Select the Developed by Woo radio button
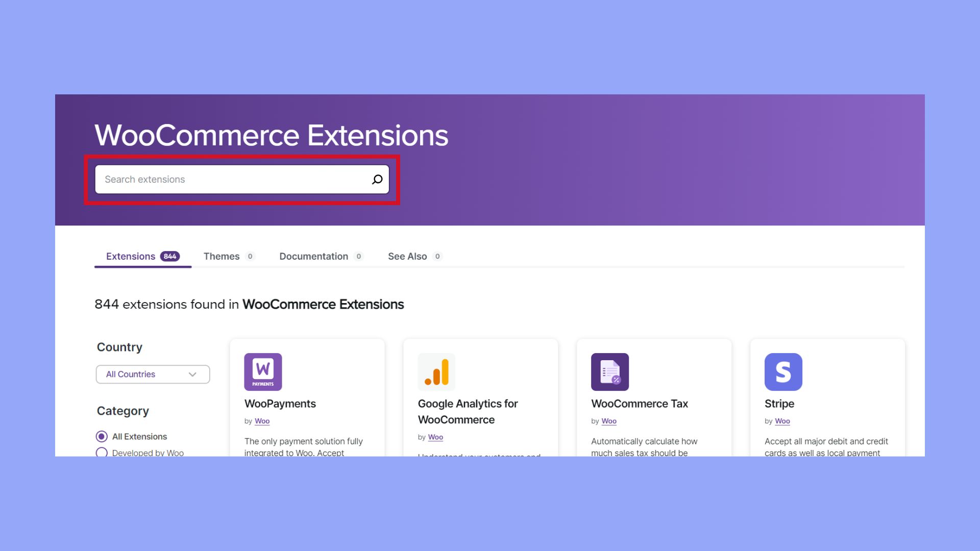 point(102,453)
